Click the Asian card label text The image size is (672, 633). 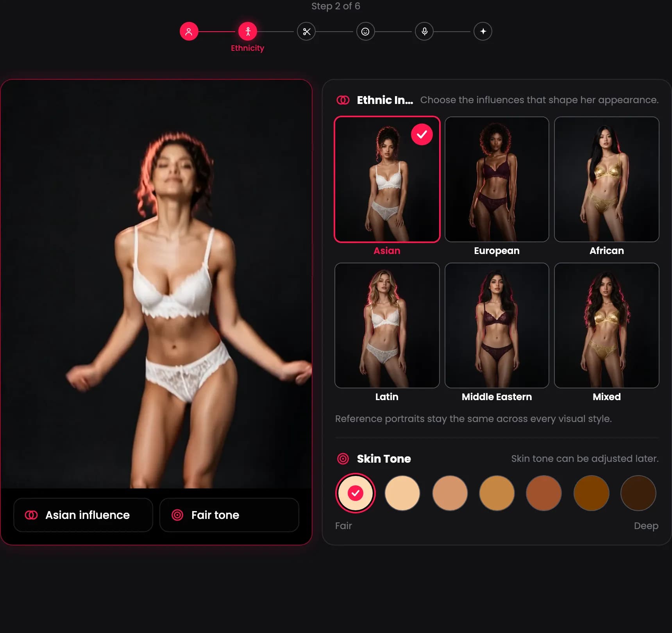(x=387, y=251)
